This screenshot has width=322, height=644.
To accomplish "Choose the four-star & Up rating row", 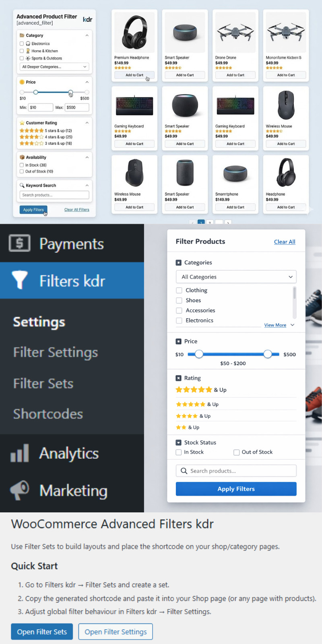I will click(x=193, y=416).
